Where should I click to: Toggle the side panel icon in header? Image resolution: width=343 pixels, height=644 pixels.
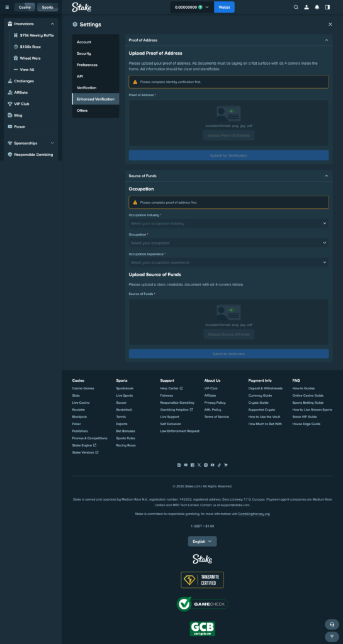coord(327,8)
